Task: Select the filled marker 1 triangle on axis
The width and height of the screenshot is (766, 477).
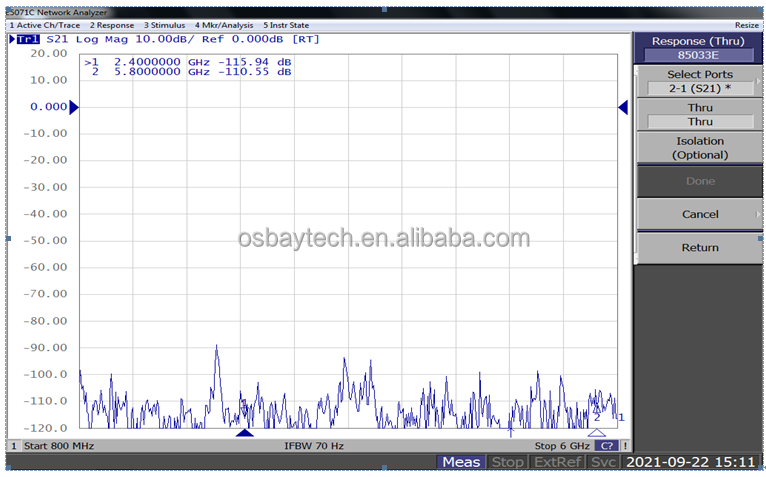Action: (244, 433)
